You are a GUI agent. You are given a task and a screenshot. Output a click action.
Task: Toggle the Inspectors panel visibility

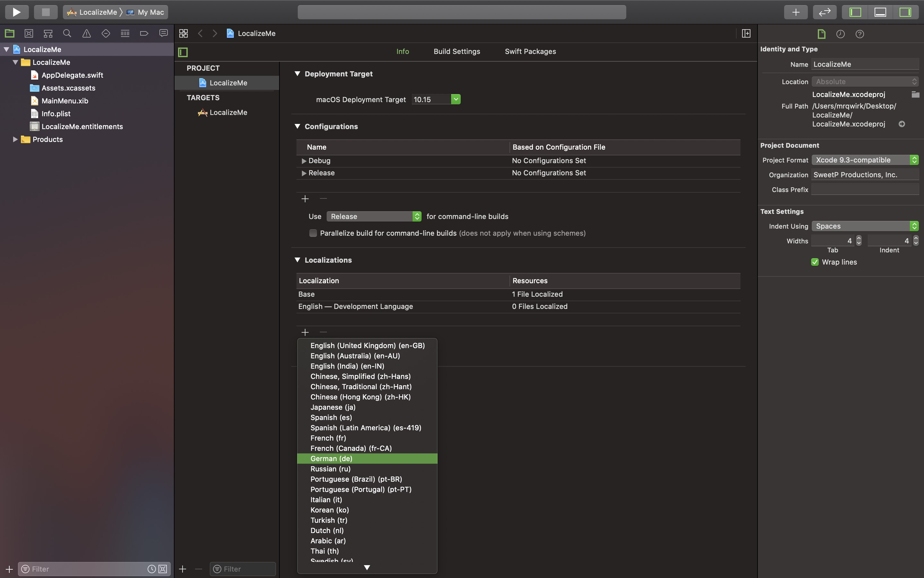tap(905, 12)
